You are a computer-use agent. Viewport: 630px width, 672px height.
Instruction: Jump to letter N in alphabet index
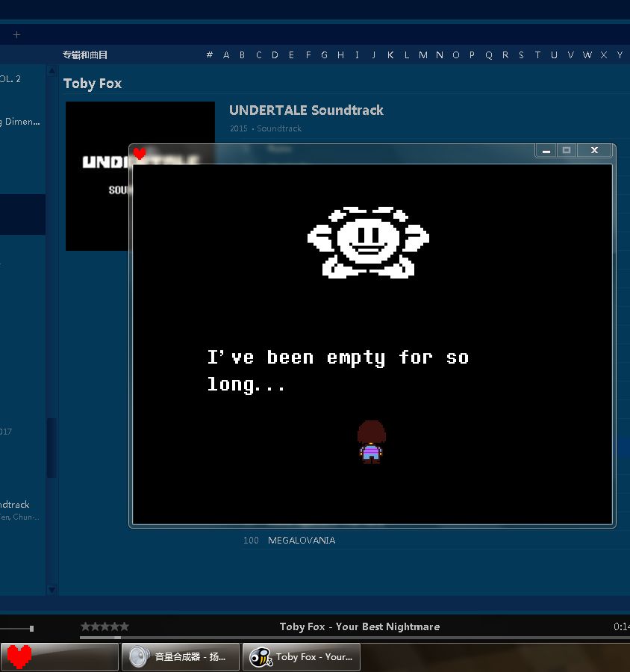click(440, 55)
